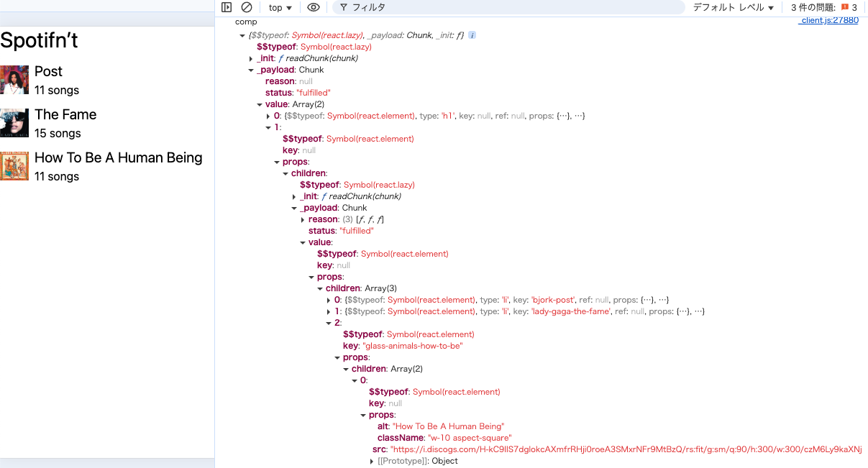This screenshot has height=468, width=868.
Task: Toggle the console sidebar panel icon
Action: (x=227, y=7)
